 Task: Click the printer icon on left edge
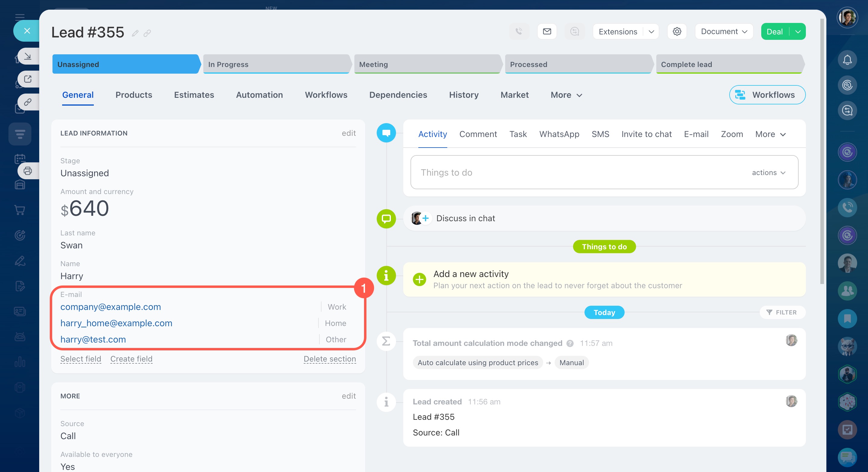point(28,171)
